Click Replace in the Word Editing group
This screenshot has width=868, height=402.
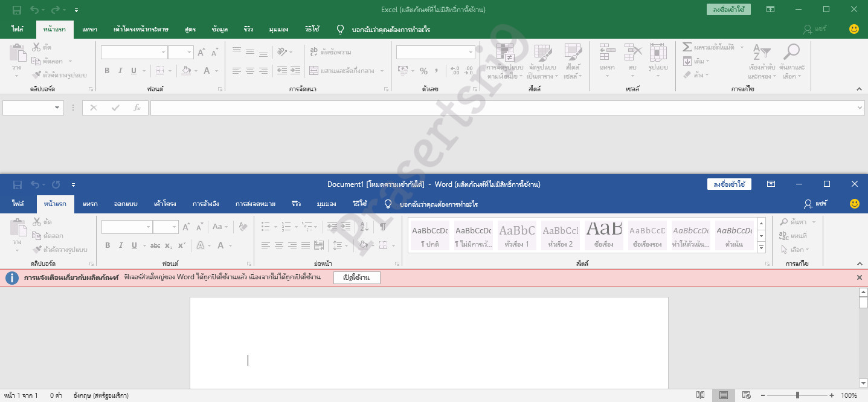point(793,236)
